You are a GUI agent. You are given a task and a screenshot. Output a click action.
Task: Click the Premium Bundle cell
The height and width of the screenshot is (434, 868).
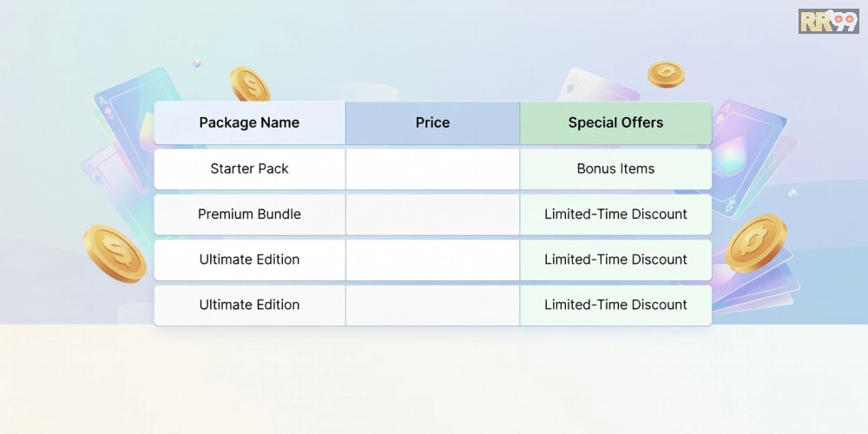249,214
